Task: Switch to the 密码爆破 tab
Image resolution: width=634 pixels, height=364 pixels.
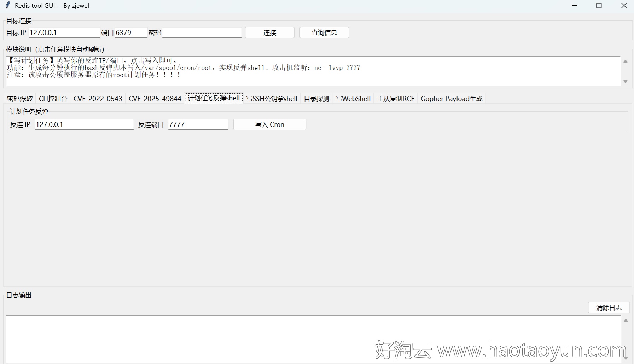Action: coord(20,99)
